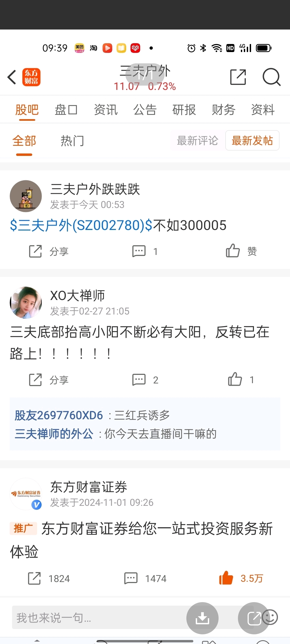
Task: Select the 热门 filter tab
Action: [x=72, y=141]
